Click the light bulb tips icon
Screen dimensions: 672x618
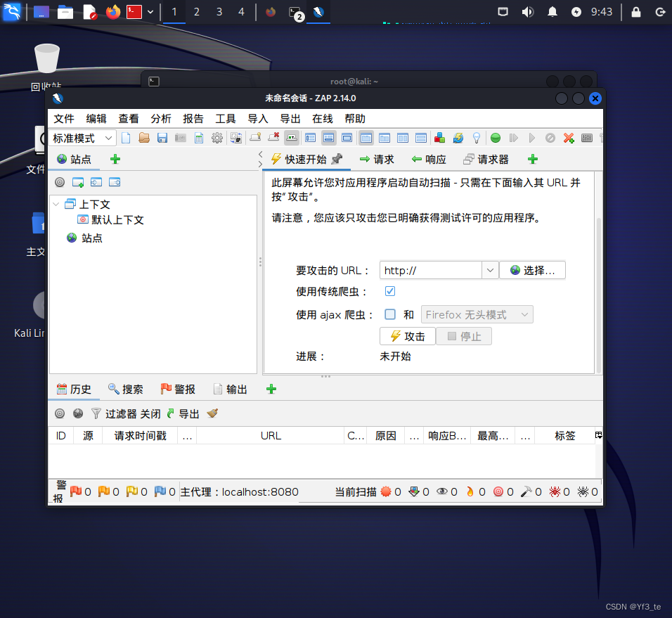coord(477,138)
